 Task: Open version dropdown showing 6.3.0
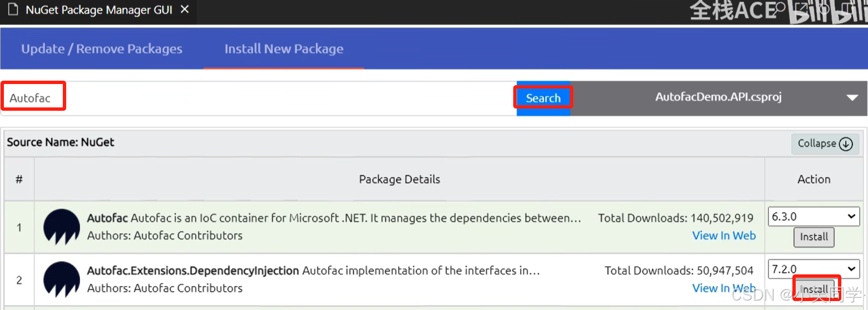[814, 216]
